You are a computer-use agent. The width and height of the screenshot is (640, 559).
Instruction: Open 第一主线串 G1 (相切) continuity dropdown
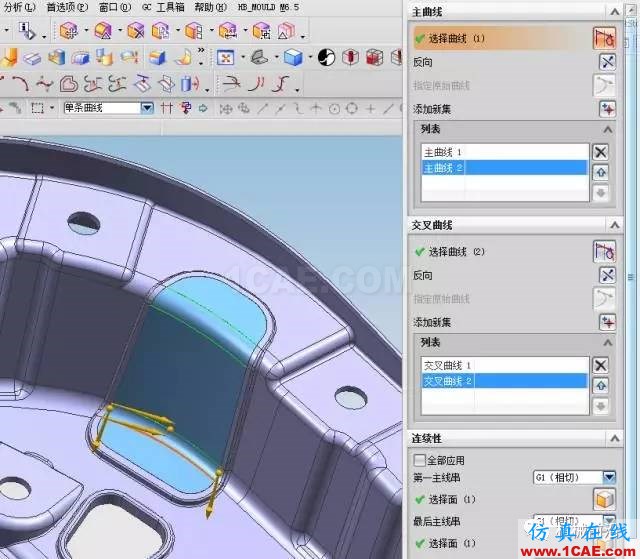tap(609, 477)
